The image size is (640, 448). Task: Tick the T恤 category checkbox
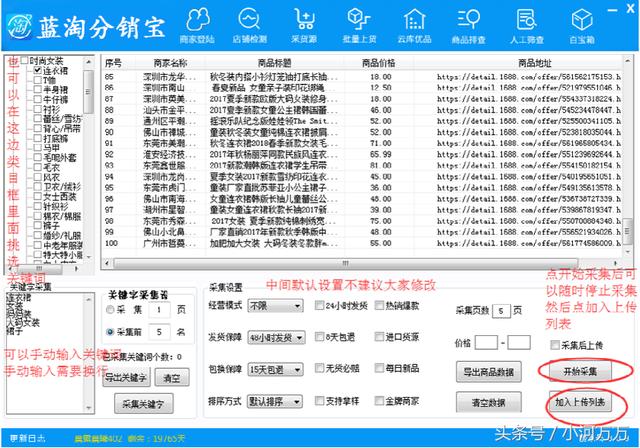coord(38,80)
